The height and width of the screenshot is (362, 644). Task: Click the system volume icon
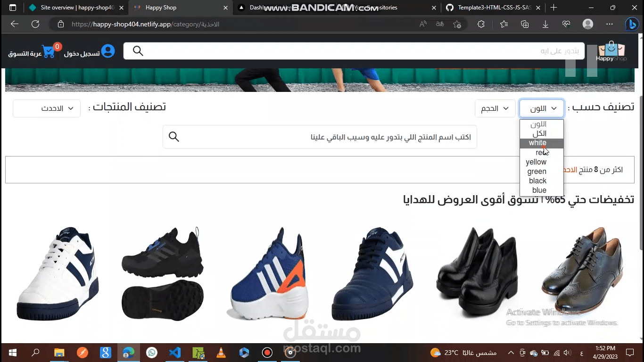(567, 353)
